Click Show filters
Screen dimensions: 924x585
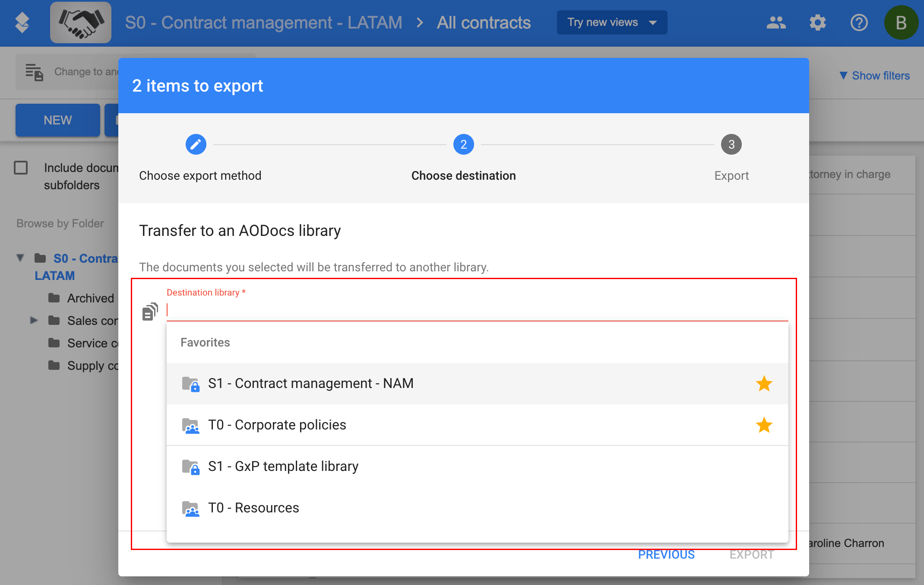coord(874,76)
